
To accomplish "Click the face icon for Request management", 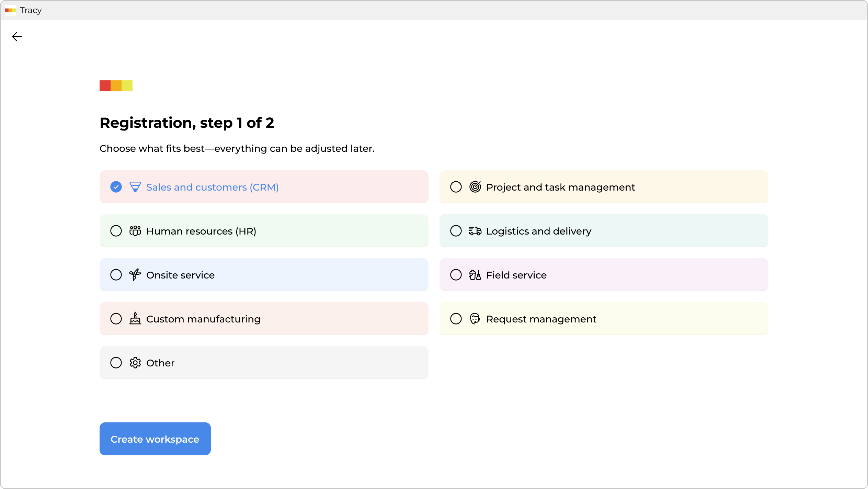I will pos(475,319).
